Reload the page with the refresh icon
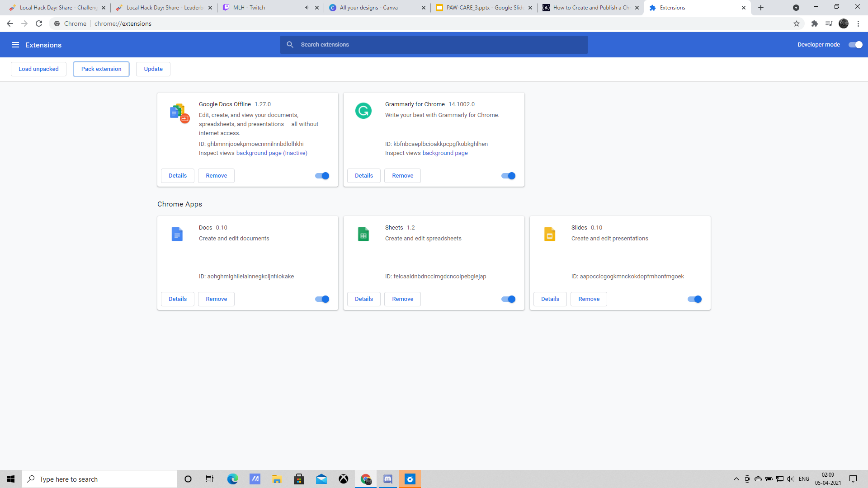868x488 pixels. pos(39,23)
